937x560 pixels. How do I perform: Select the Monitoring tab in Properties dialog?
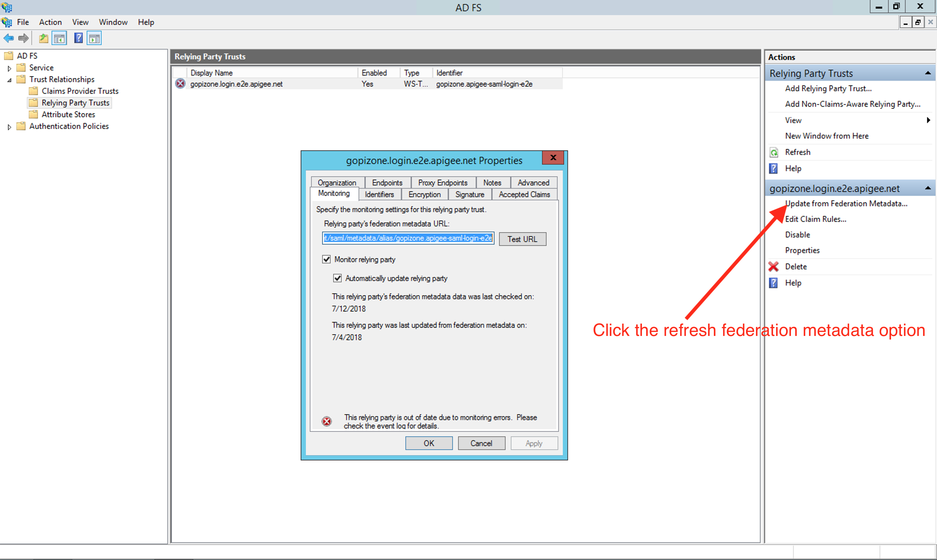click(335, 194)
